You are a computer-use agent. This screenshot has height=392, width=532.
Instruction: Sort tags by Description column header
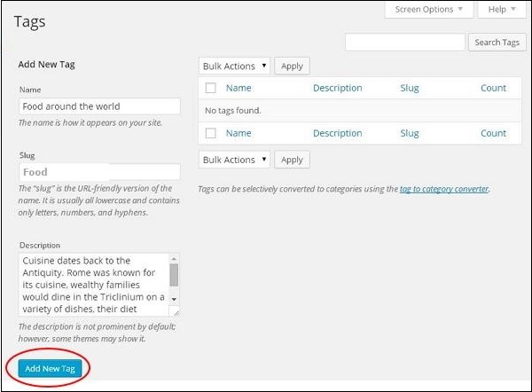point(337,88)
